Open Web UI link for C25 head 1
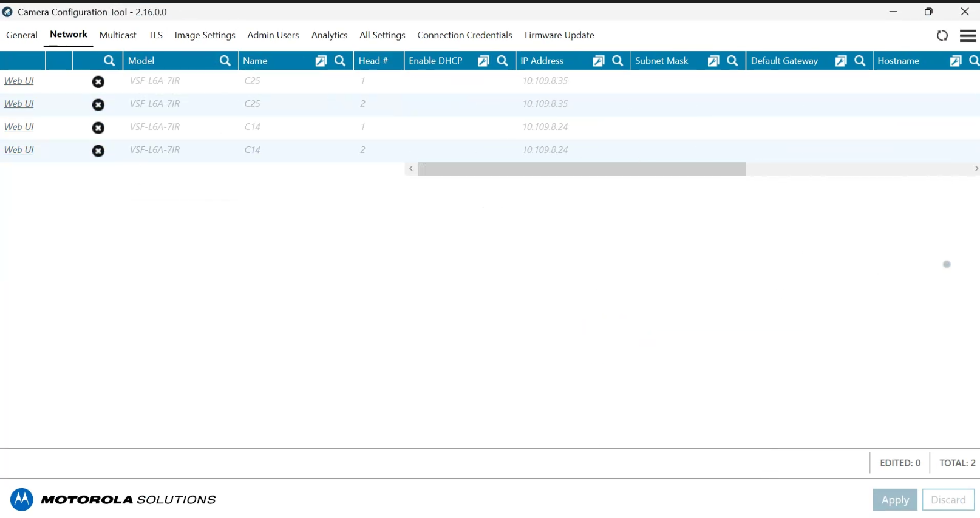Image resolution: width=980 pixels, height=518 pixels. coord(19,81)
